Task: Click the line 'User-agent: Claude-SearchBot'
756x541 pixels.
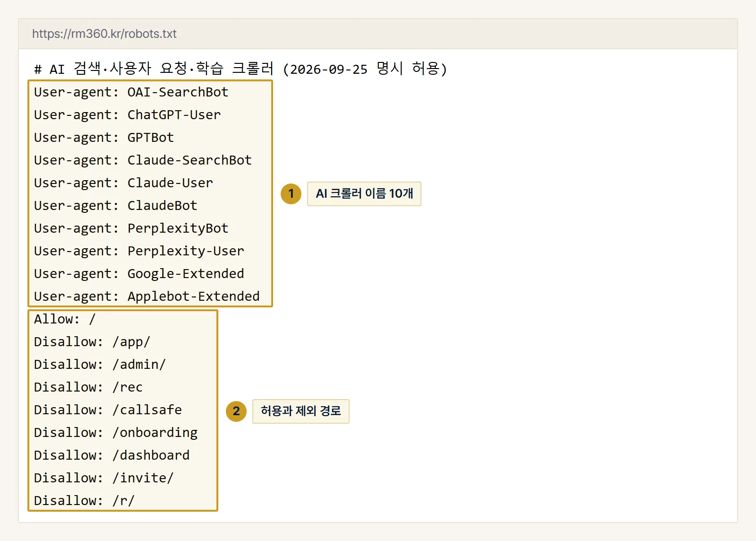Action: (x=143, y=160)
